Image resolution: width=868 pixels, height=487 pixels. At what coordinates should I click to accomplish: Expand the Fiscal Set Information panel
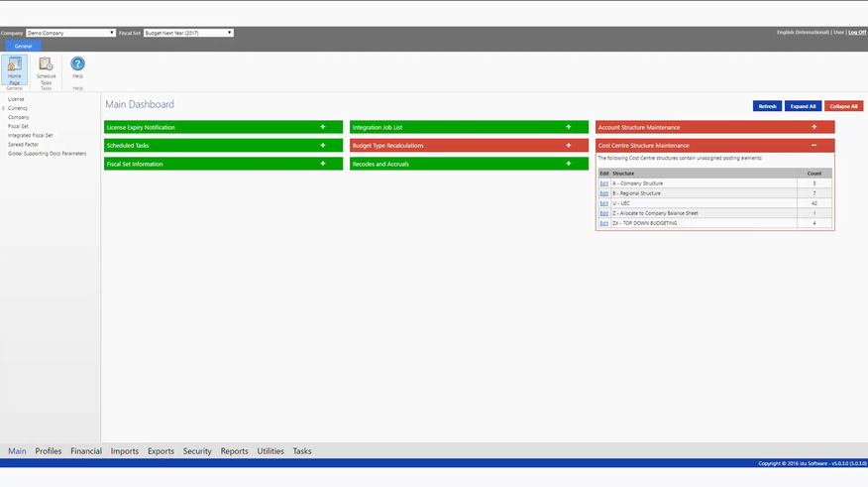(x=323, y=164)
